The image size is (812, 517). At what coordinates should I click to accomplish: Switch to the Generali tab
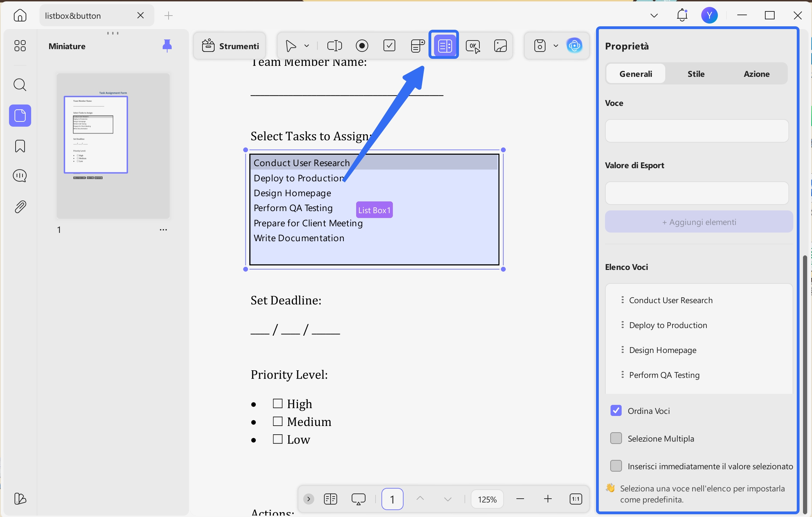(635, 74)
